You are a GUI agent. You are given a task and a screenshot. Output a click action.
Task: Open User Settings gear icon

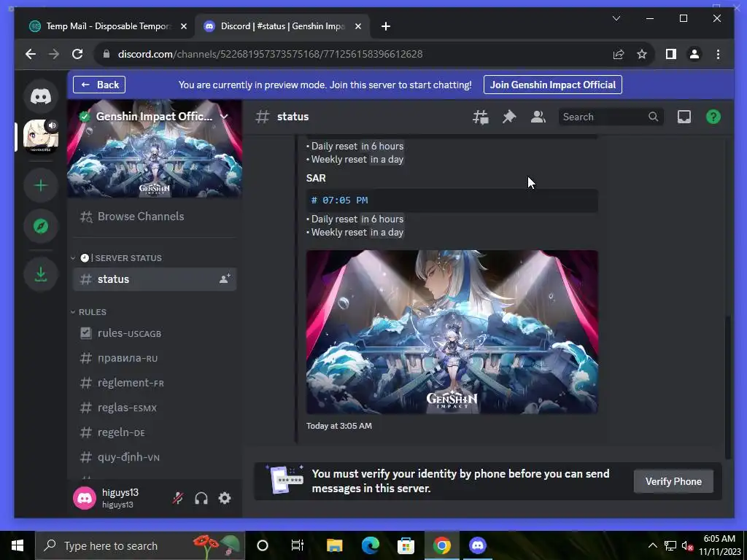point(225,498)
